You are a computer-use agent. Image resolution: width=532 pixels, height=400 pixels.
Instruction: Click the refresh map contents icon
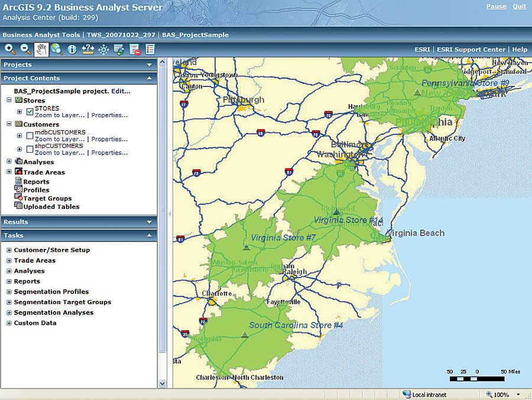pyautogui.click(x=119, y=50)
